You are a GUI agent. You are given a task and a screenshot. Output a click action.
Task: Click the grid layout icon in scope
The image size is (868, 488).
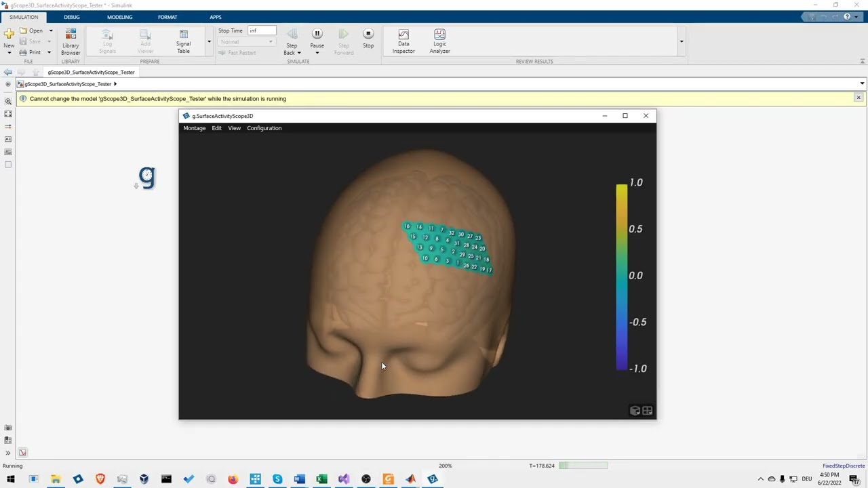click(x=648, y=411)
